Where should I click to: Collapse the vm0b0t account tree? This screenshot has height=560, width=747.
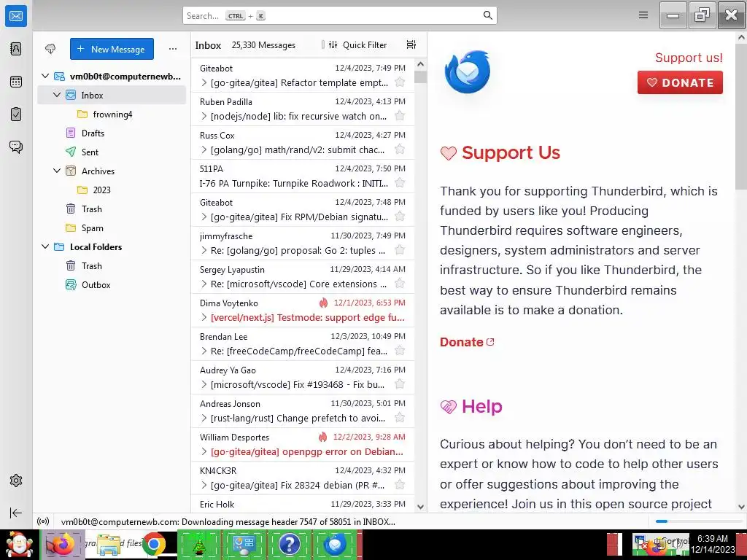coord(45,76)
